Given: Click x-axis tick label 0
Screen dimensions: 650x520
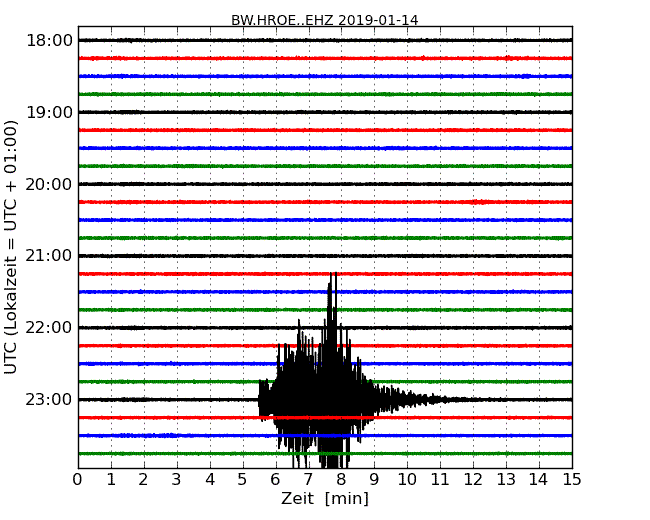Looking at the screenshot, I should click(78, 480).
